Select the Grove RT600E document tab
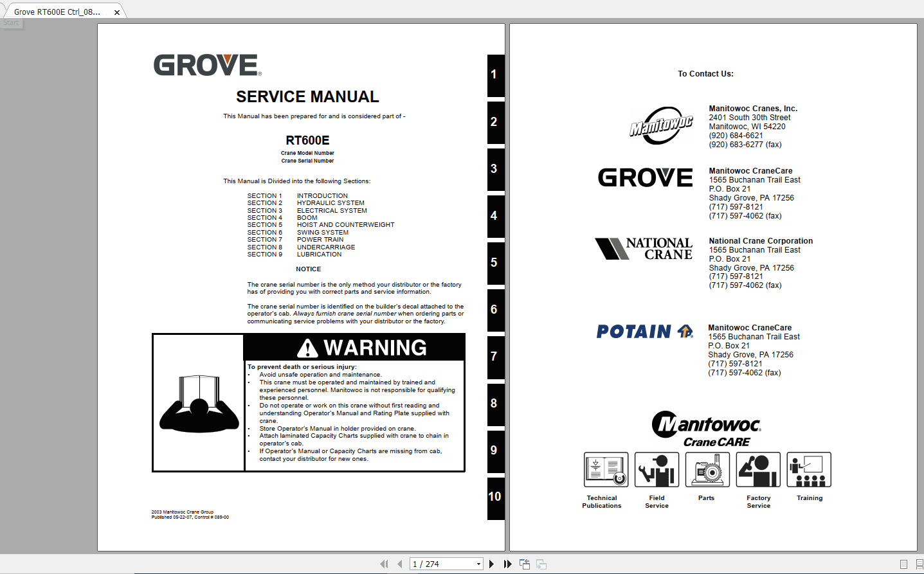The height and width of the screenshot is (574, 924). [x=58, y=11]
